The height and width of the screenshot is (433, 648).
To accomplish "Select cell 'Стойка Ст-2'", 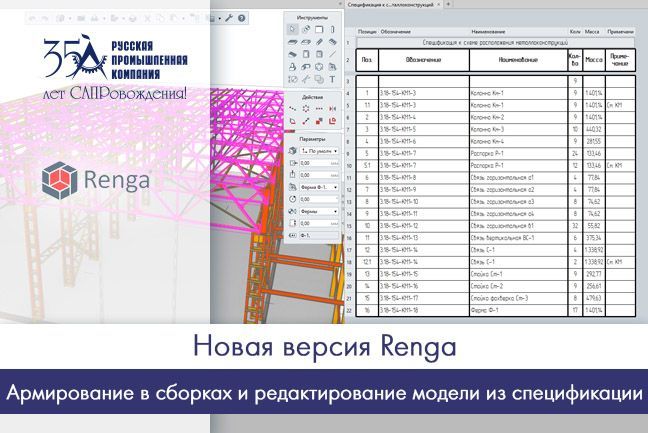I will [519, 286].
